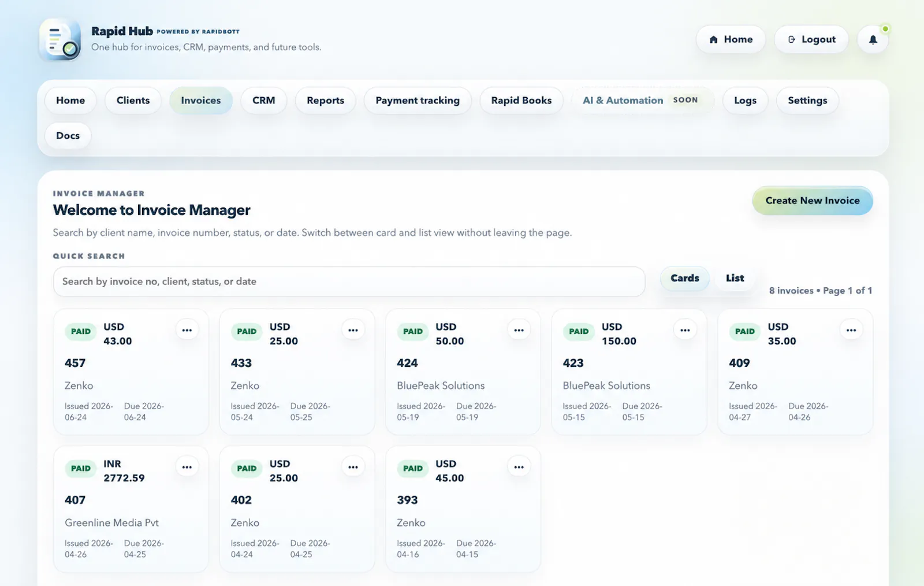The image size is (924, 586).
Task: Click Due 2026-04-15 date text
Action: (476, 548)
